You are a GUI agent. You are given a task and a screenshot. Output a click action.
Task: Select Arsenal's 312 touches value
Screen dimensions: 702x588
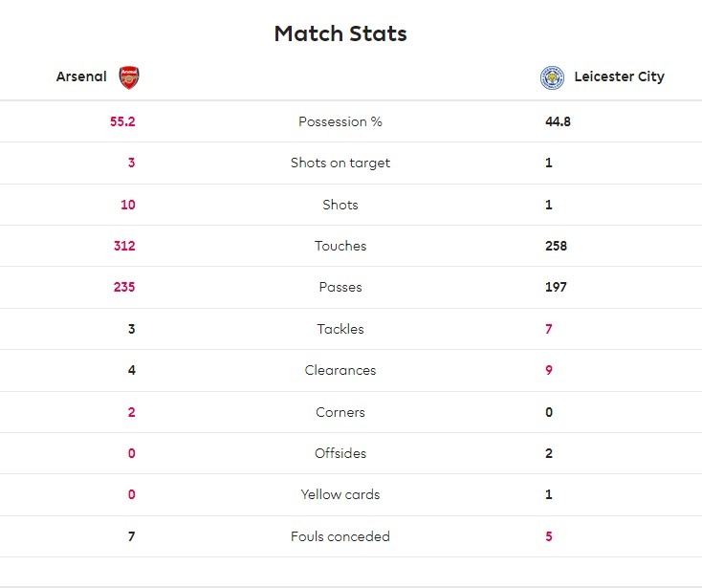pos(124,246)
